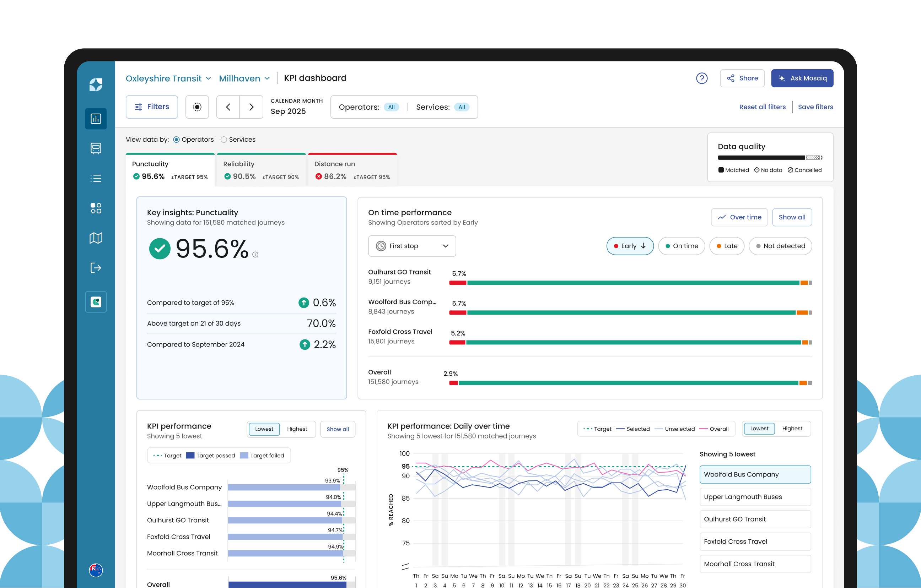Click the up arrow icon beside 2.2%
Viewport: 921px width, 588px height.
pyautogui.click(x=305, y=344)
